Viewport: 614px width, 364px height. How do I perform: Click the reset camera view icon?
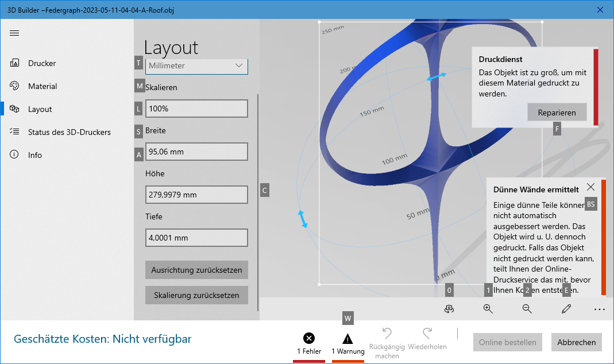coord(449,309)
